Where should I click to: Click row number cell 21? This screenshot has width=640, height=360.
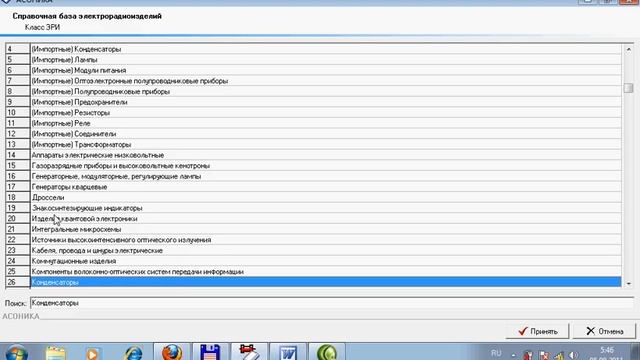(x=18, y=229)
